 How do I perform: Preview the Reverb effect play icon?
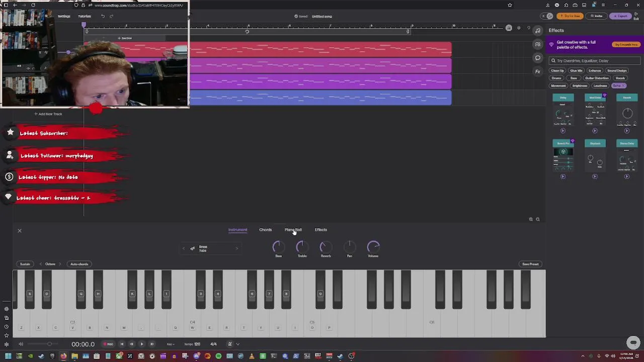[627, 131]
